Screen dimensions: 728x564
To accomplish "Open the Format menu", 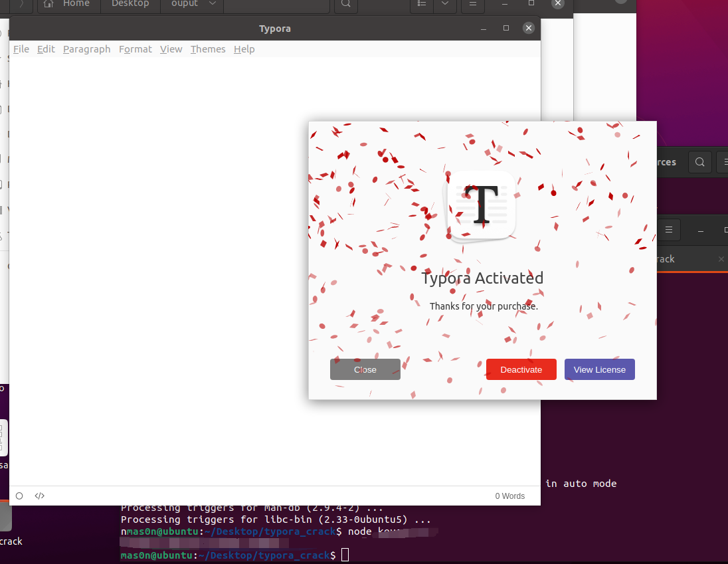I will [135, 49].
